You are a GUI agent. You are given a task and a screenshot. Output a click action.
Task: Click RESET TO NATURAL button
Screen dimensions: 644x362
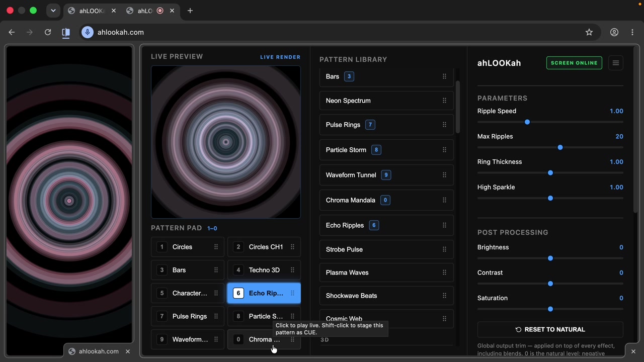click(x=550, y=329)
